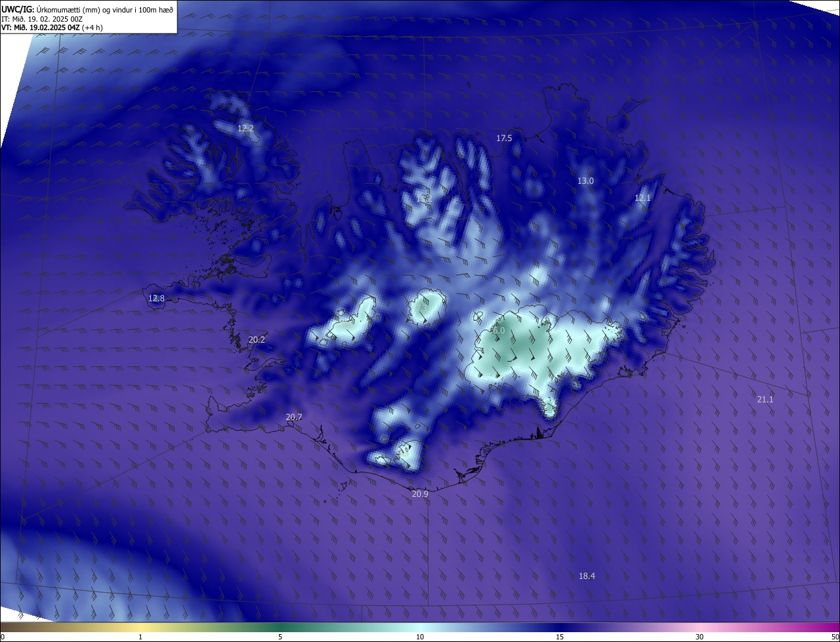The width and height of the screenshot is (840, 642).
Task: Click the 12.8 value on the western peninsula
Action: (156, 298)
